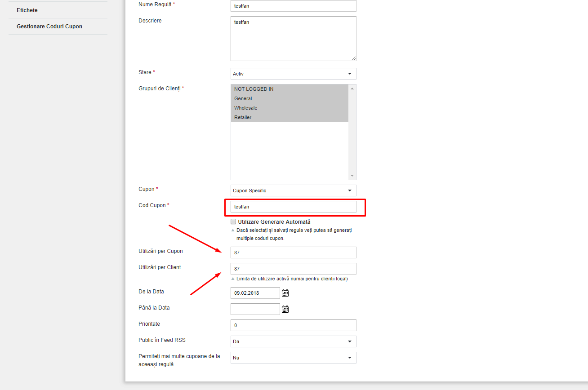Choose Wholesale customer group option
The image size is (588, 390).
click(290, 108)
